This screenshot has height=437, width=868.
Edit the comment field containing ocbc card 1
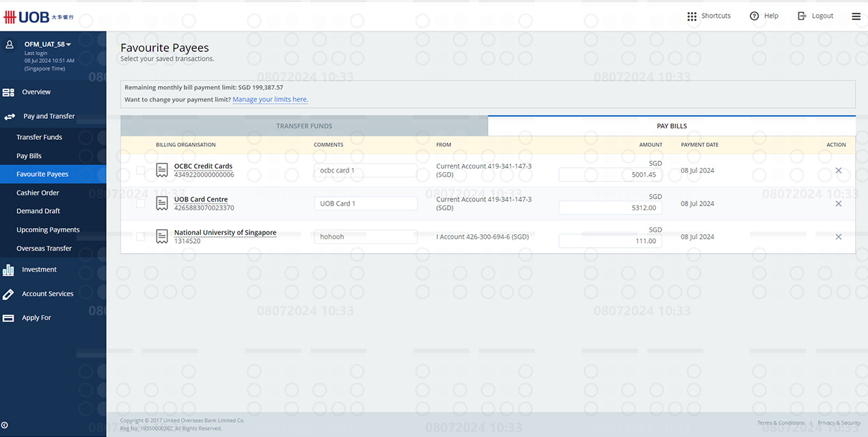366,171
